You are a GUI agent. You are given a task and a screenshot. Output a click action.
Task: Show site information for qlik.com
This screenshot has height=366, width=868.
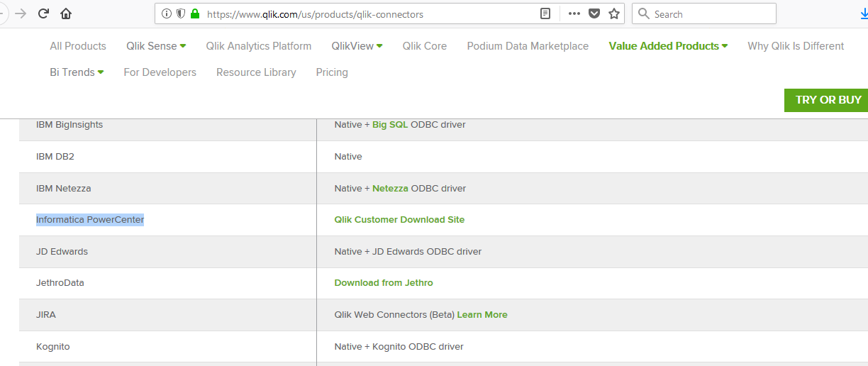coord(167,13)
